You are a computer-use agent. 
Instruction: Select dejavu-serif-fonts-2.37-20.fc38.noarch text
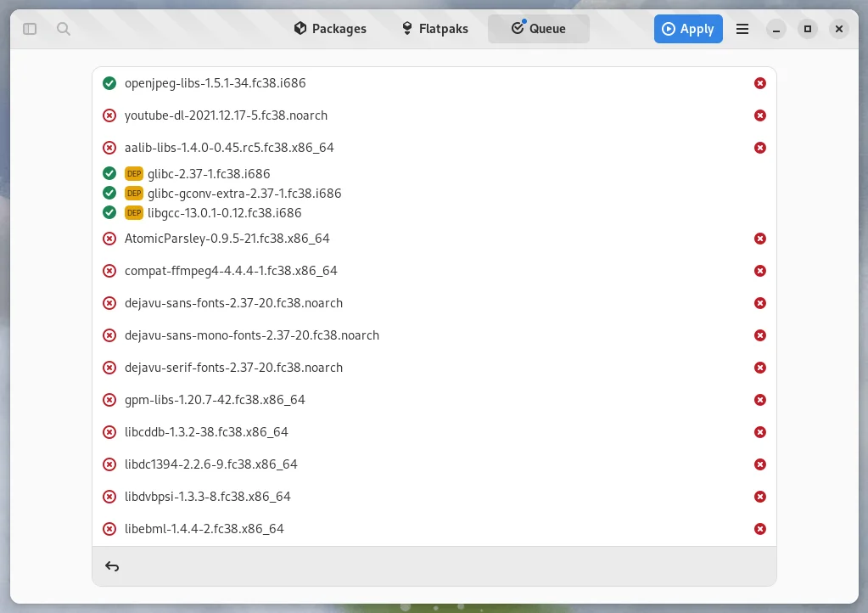[x=233, y=368]
